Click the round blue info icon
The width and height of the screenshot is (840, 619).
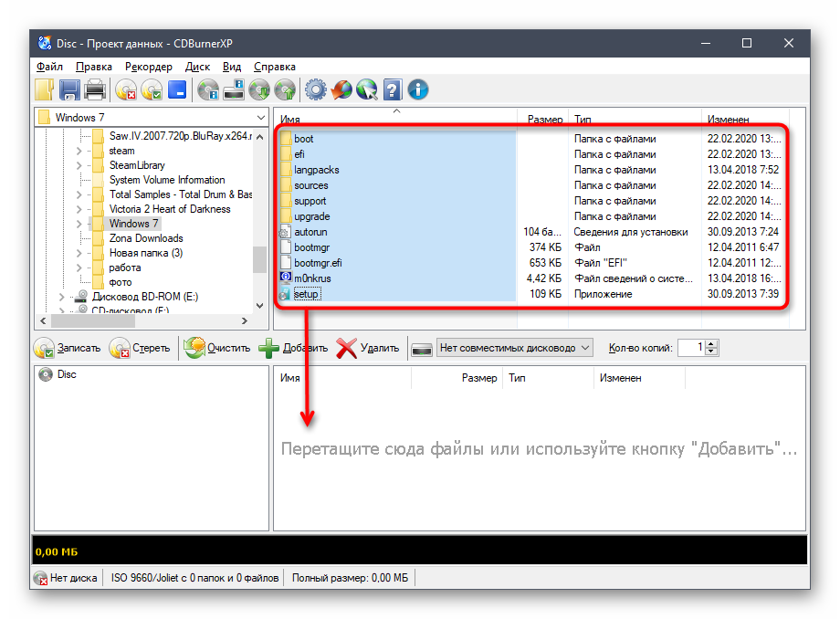[418, 89]
